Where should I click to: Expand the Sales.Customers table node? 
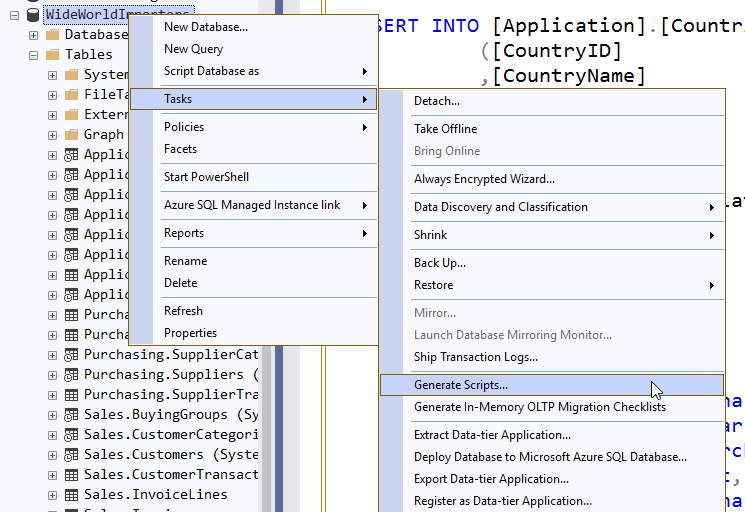click(52, 455)
